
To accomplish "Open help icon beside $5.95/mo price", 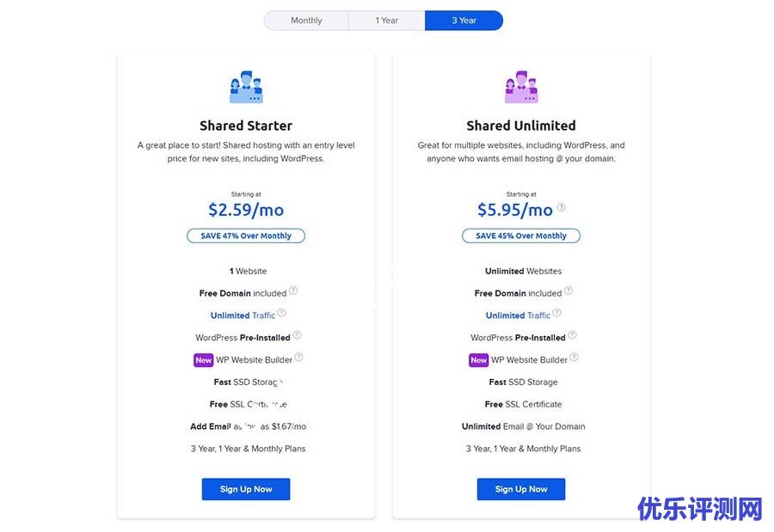I will [x=562, y=207].
